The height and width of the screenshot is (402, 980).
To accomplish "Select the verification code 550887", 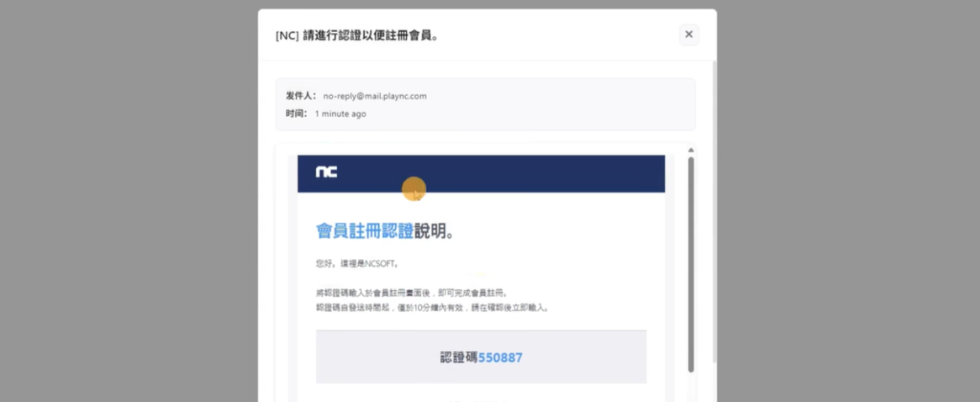I will tap(501, 357).
